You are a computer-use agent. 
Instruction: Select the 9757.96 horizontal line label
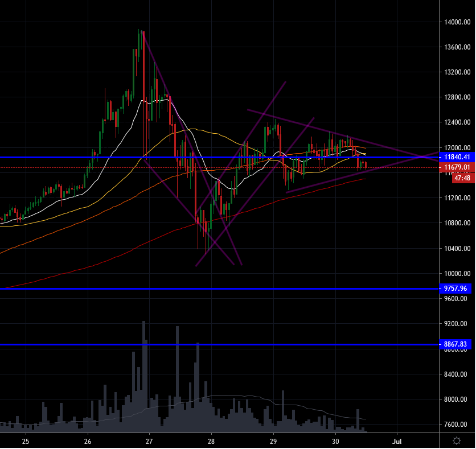[455, 288]
